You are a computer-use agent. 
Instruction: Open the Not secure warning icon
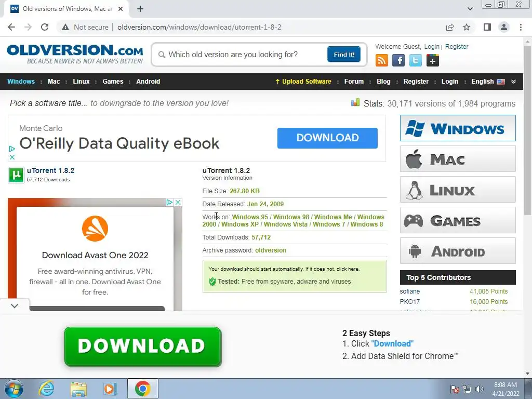click(65, 27)
